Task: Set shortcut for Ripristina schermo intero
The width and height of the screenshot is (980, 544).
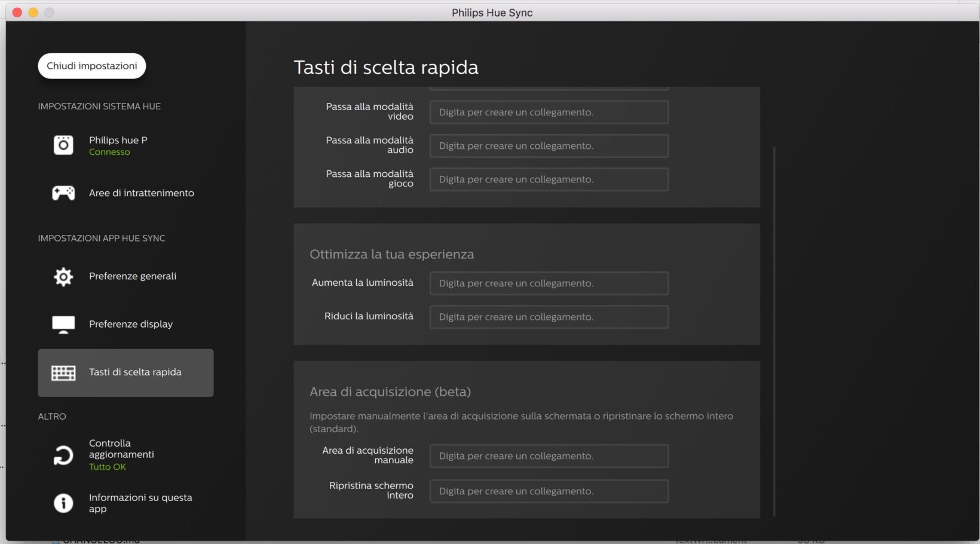Action: point(549,491)
